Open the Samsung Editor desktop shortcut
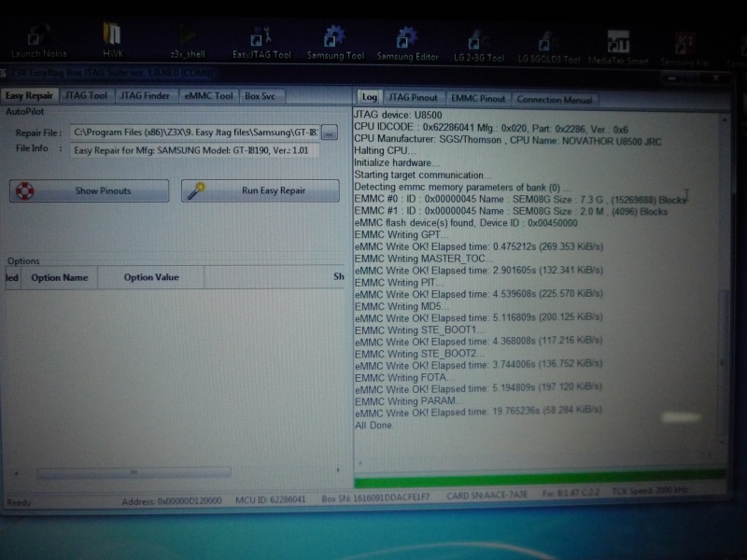 pyautogui.click(x=407, y=44)
